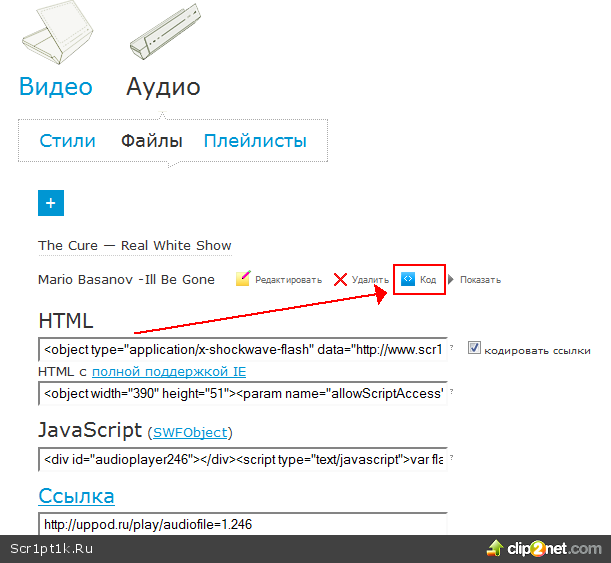Click the pencil Редактировать icon
Image resolution: width=611 pixels, height=563 pixels.
[x=243, y=279]
